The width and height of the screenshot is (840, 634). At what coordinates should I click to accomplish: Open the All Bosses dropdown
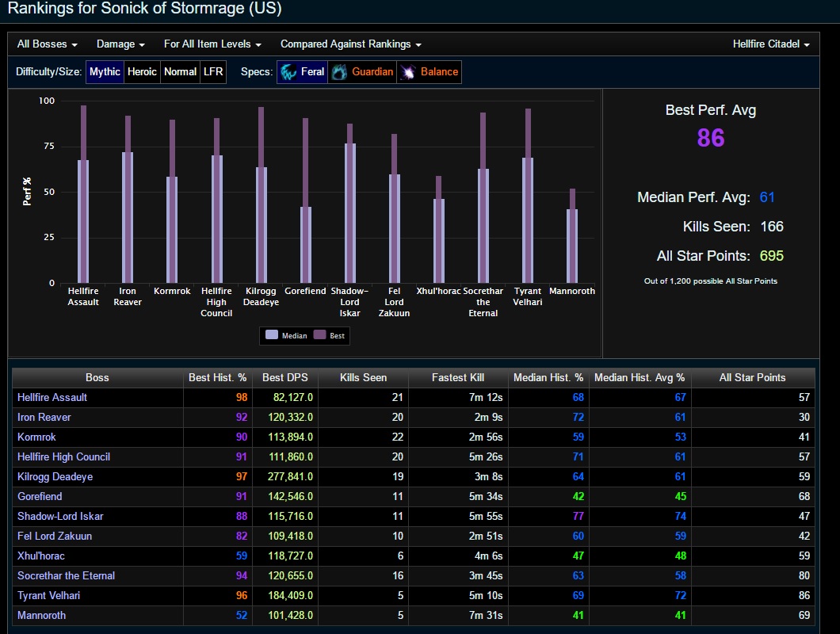(47, 44)
